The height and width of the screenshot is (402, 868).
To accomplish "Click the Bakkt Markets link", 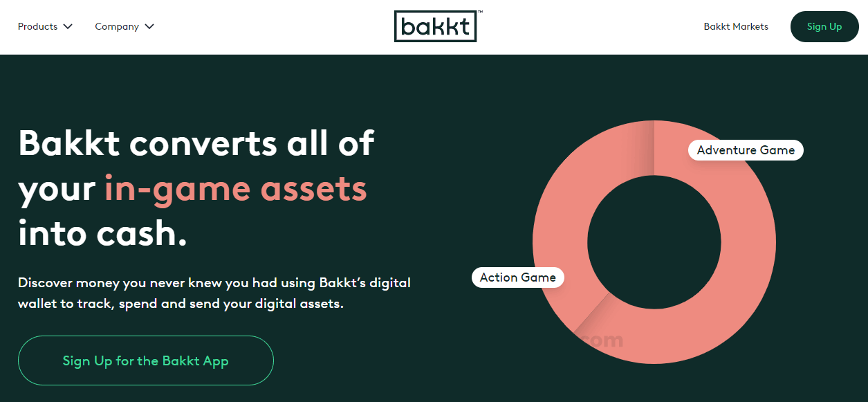I will point(735,26).
